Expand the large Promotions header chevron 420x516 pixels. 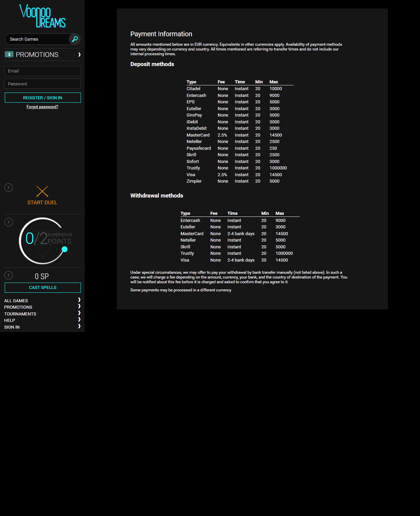[79, 55]
